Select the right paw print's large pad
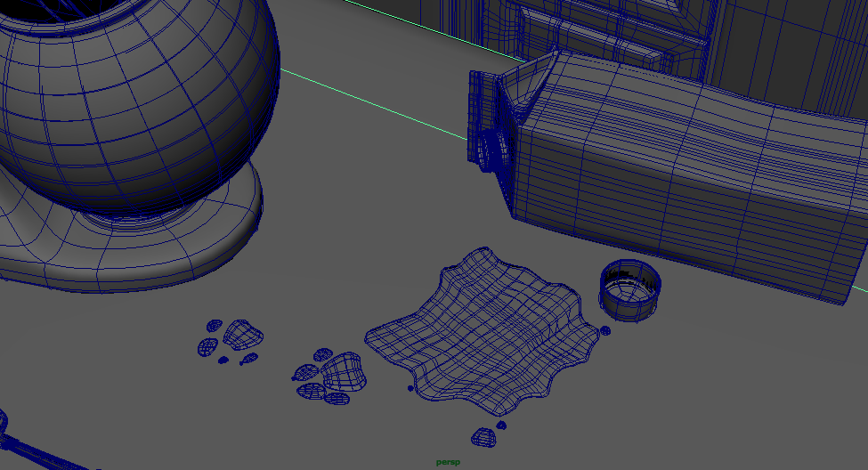The height and width of the screenshot is (470, 868). pyautogui.click(x=343, y=371)
